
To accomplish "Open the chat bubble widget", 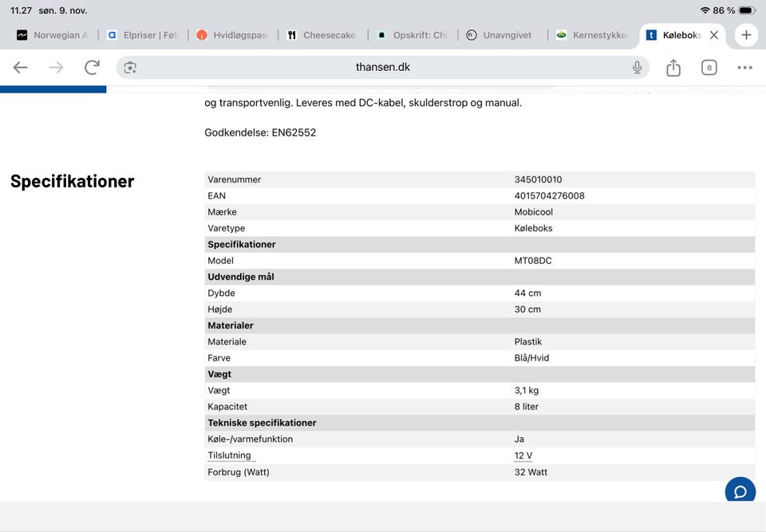I will point(740,491).
